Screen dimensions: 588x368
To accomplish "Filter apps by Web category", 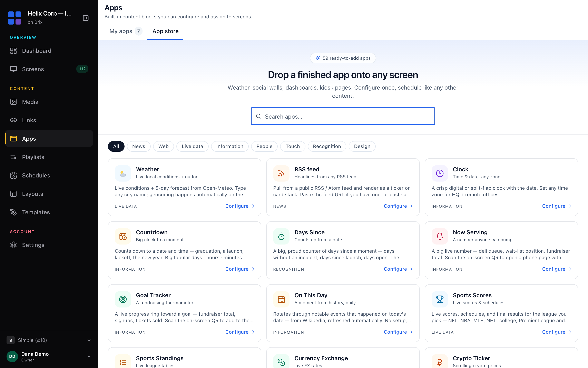I will click(163, 146).
